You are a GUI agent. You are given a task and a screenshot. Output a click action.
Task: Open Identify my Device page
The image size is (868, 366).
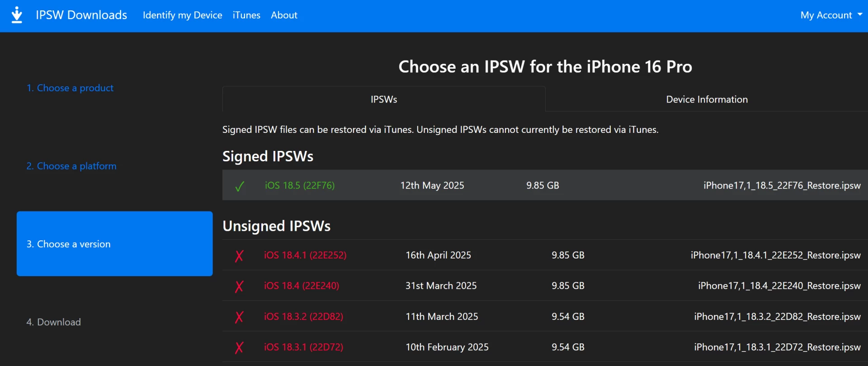pos(182,15)
